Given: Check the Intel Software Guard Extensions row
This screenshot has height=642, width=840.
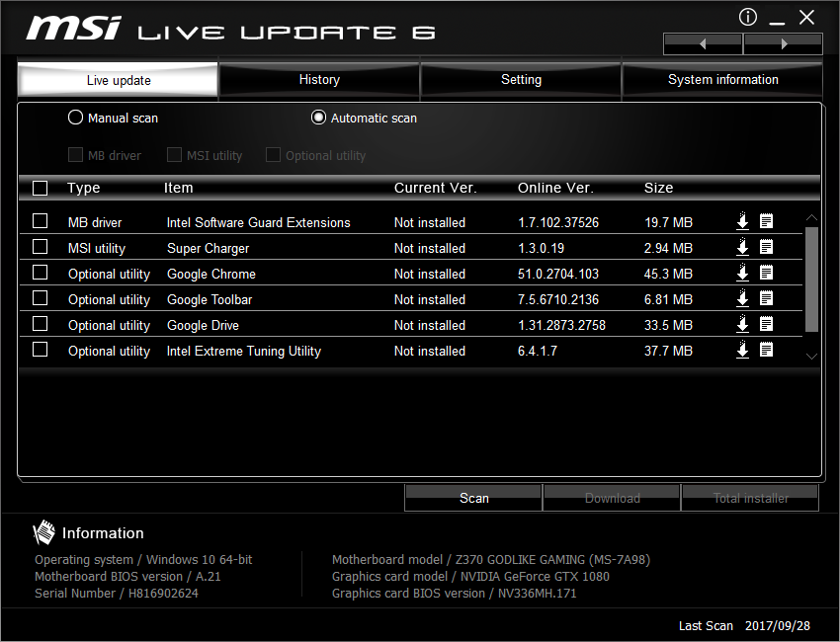Looking at the screenshot, I should coord(41,221).
